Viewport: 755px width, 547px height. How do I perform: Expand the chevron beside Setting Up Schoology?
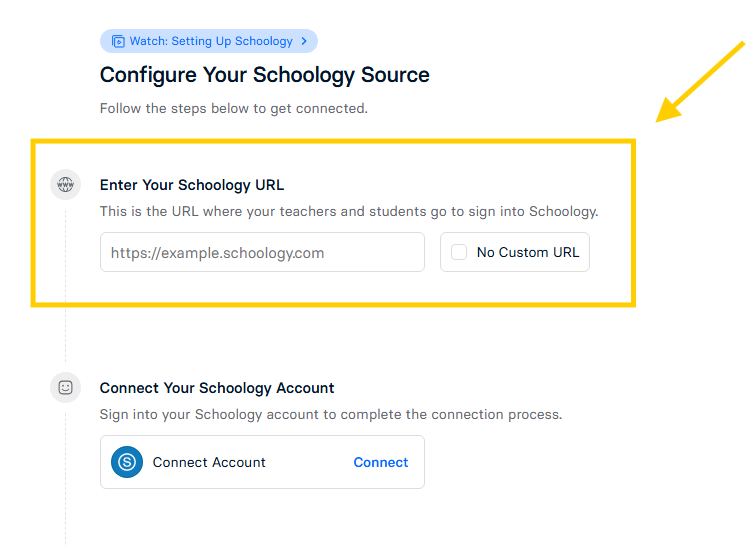(304, 41)
